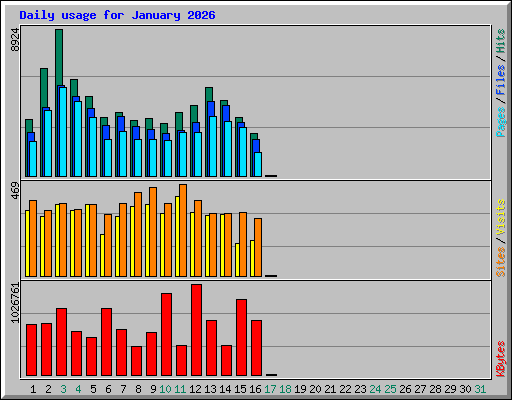512x400 pixels.
Task: Click the KBytes legend label
Action: pyautogui.click(x=500, y=359)
